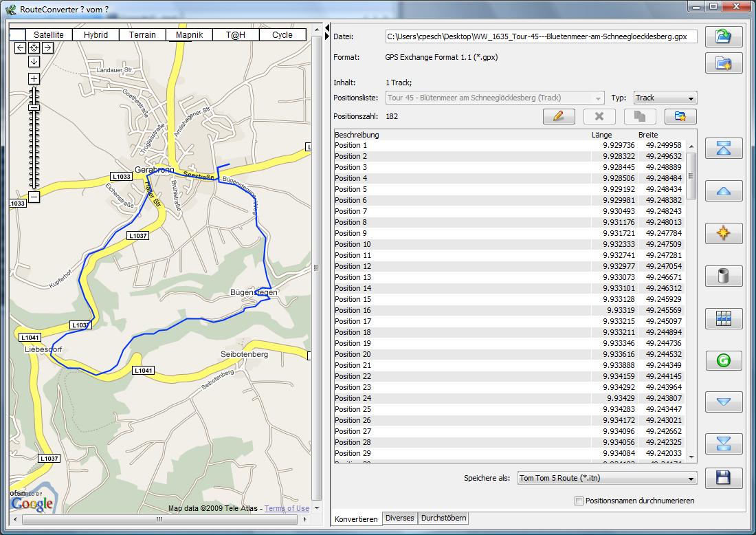This screenshot has height=535, width=756.
Task: Move position to top with double-arrow up button
Action: (723, 148)
